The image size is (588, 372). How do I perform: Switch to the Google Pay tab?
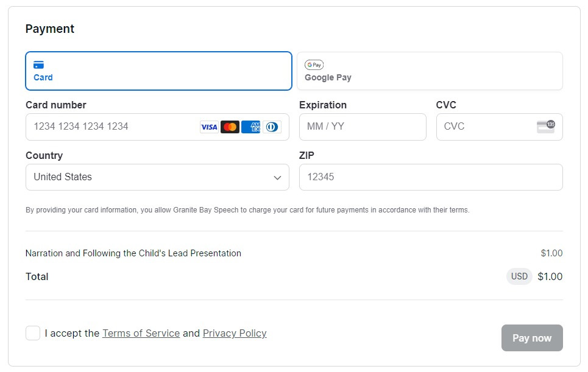430,71
